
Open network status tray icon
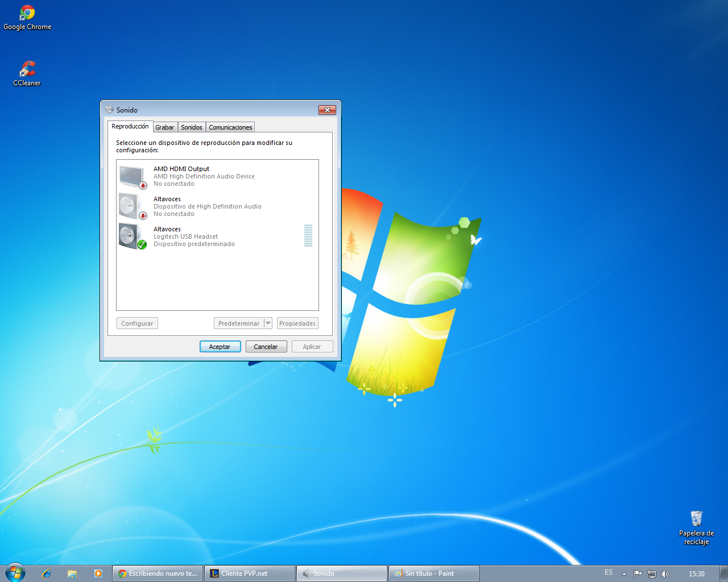[652, 574]
